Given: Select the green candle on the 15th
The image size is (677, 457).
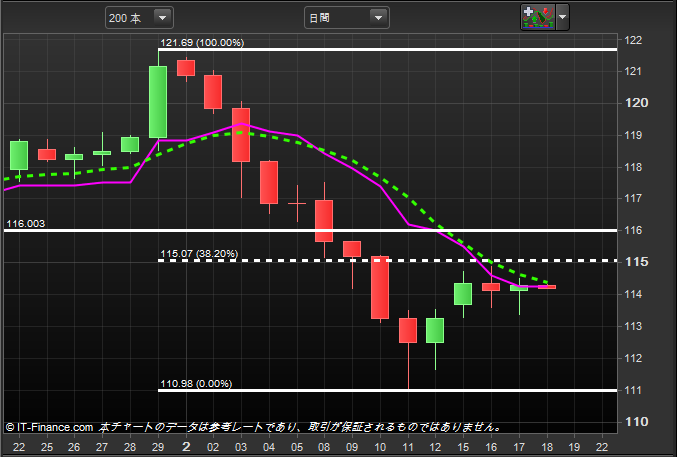Looking at the screenshot, I should tap(463, 294).
